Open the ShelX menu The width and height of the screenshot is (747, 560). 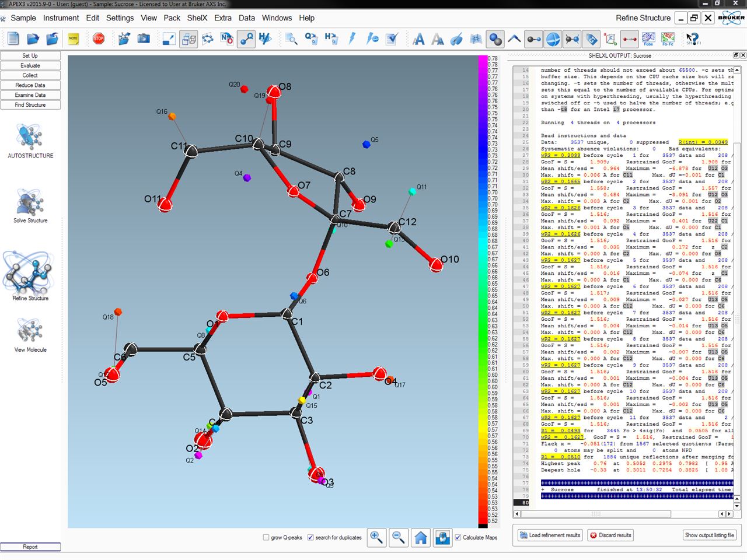[x=197, y=18]
